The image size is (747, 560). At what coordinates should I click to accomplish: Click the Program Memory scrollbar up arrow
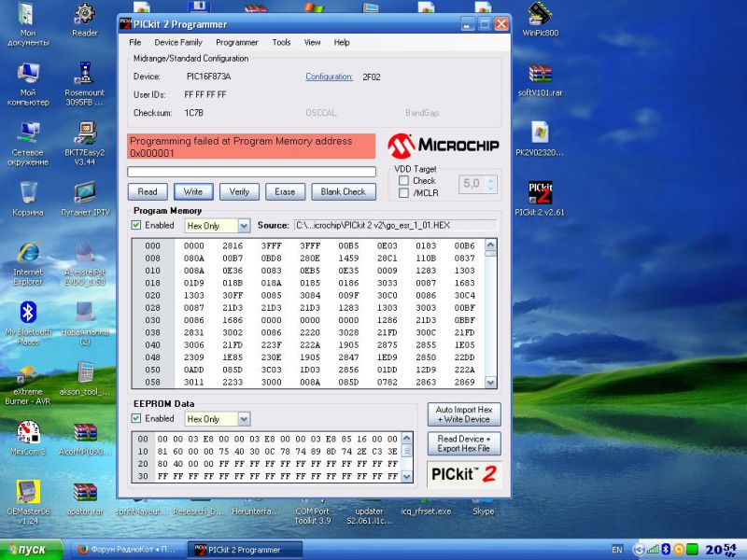(490, 245)
